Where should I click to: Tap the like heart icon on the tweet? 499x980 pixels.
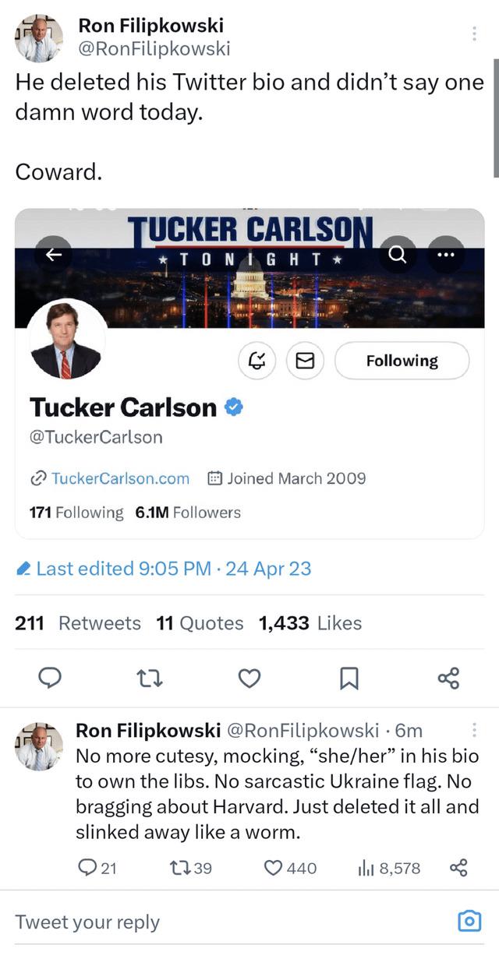(x=249, y=679)
